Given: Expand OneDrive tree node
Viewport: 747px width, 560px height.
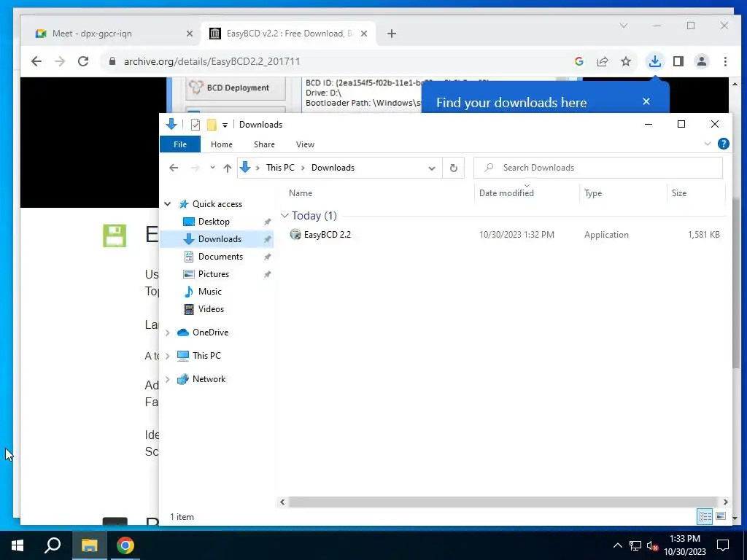Looking at the screenshot, I should click(x=167, y=332).
